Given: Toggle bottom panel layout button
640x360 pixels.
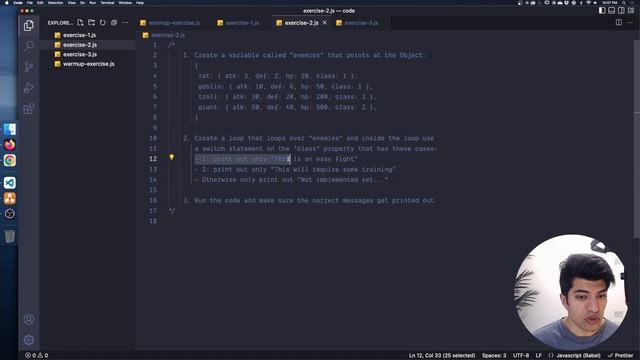Looking at the screenshot, I should coord(611,11).
